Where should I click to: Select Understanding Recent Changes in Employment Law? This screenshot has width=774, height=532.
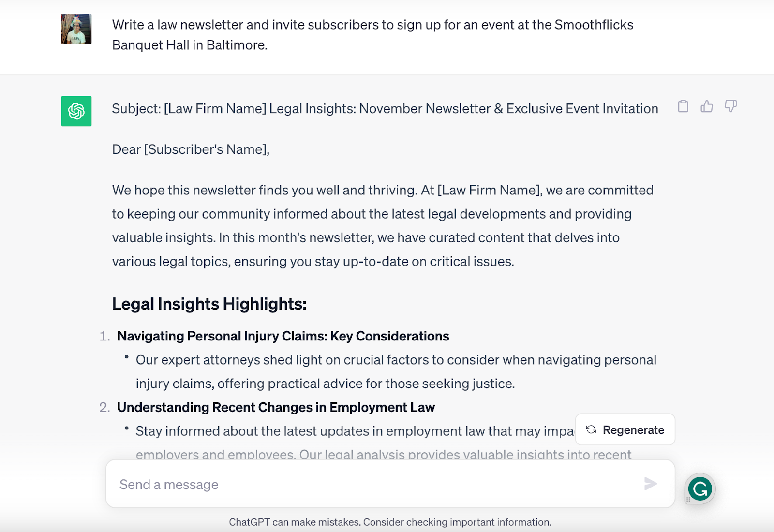click(x=276, y=408)
